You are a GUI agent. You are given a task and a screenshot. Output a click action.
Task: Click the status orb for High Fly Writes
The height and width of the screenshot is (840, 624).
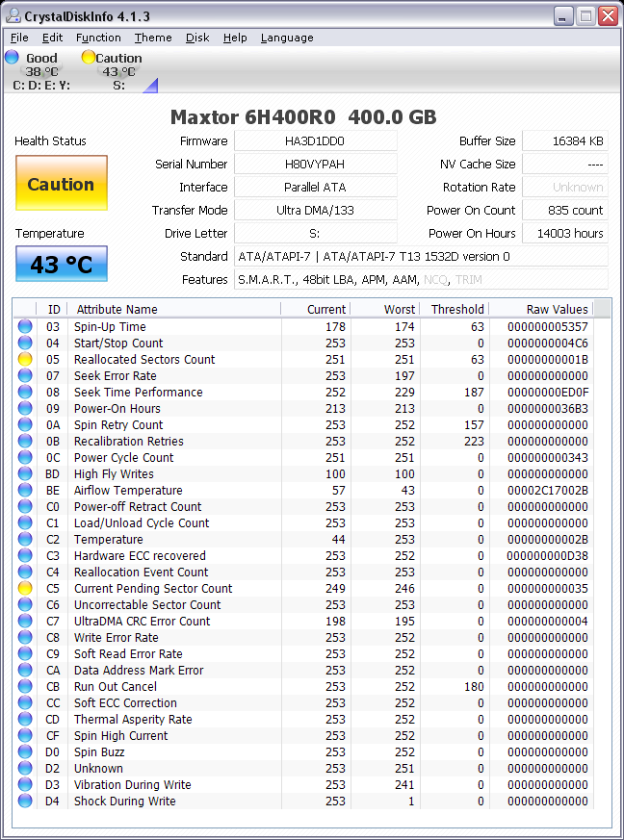click(x=25, y=473)
